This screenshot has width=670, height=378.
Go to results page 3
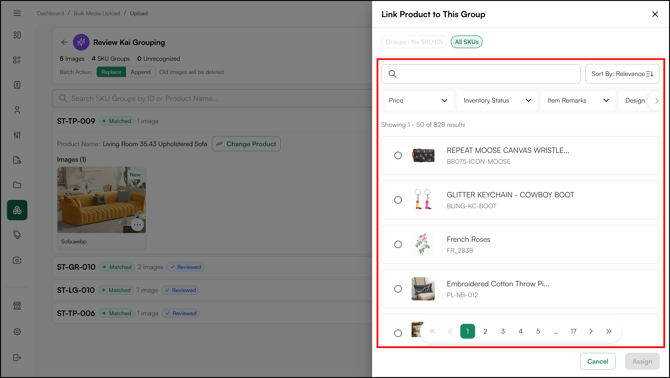tap(503, 331)
